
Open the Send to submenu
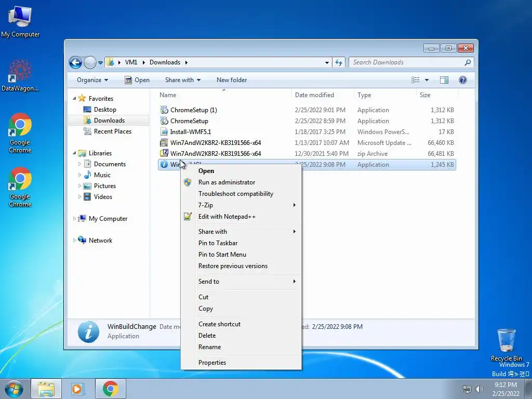[241, 281]
